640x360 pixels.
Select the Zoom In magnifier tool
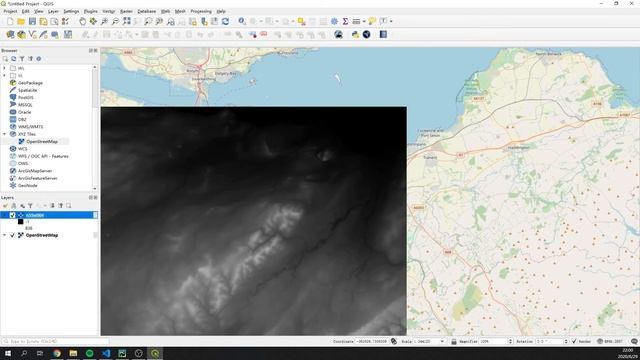104,21
